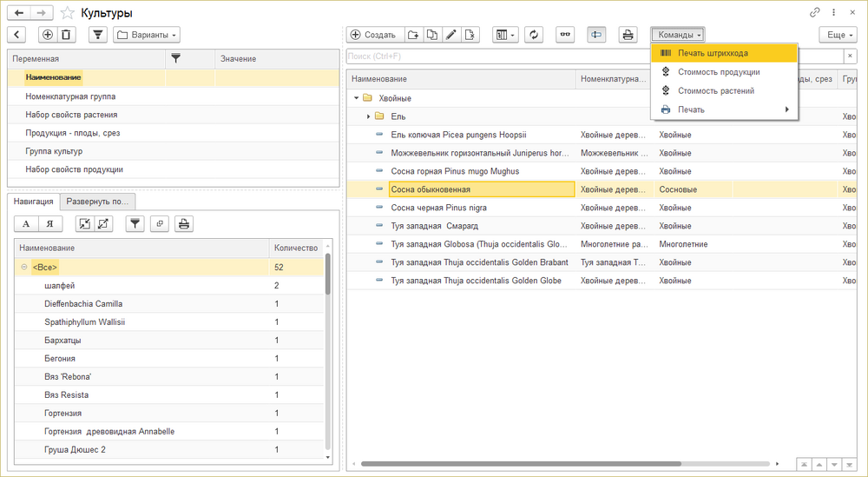Click the pencil edit icon
The height and width of the screenshot is (477, 868).
point(450,35)
